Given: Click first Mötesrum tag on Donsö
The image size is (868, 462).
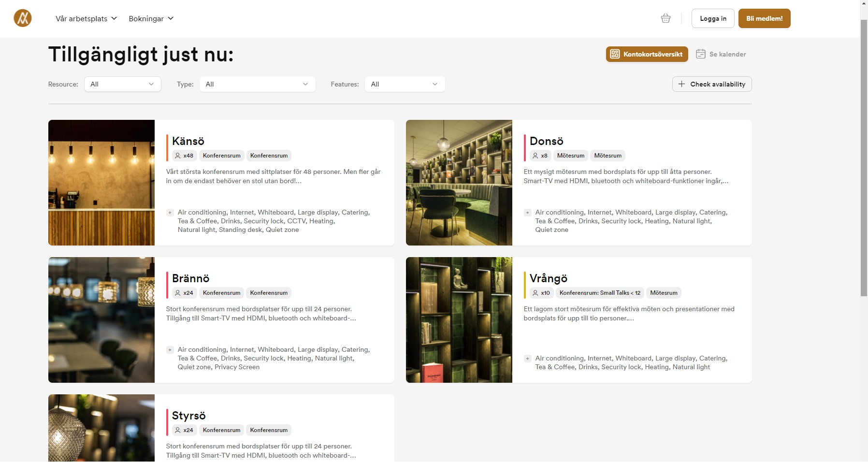Looking at the screenshot, I should tap(571, 156).
